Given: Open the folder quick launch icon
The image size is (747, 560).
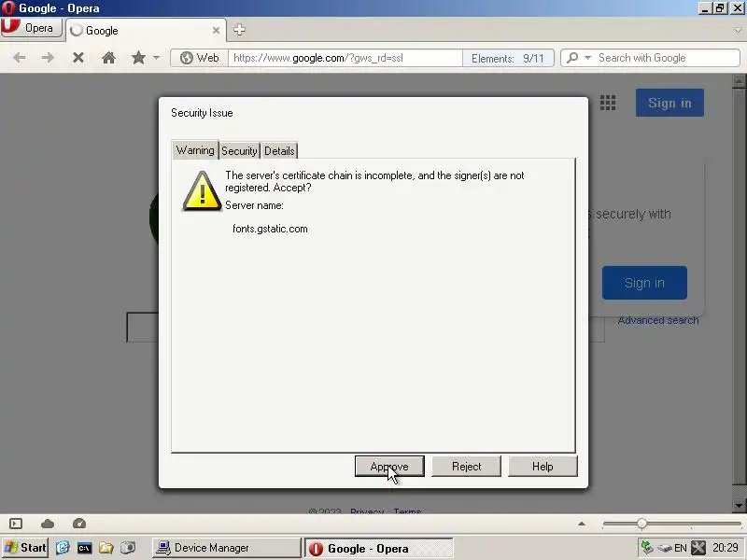Looking at the screenshot, I should (106, 548).
